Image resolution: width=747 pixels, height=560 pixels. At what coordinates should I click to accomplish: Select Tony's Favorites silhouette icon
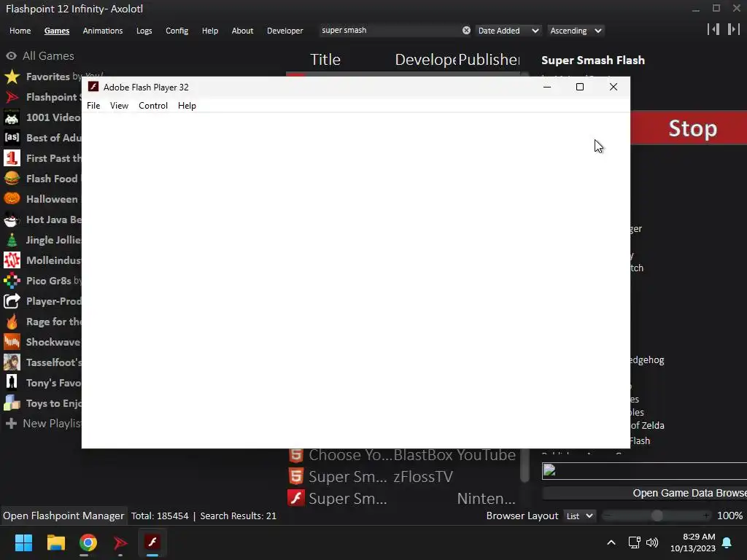coord(12,383)
